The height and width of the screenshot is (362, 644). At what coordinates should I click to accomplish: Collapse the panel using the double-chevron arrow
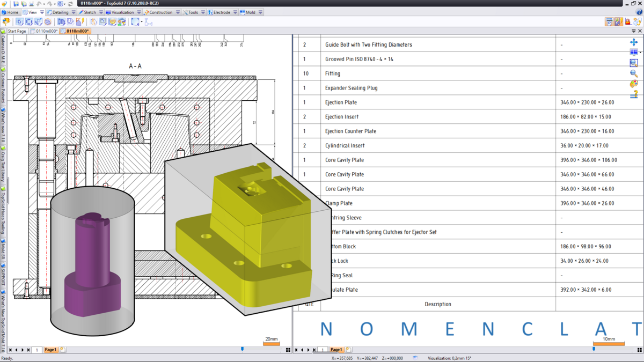(x=634, y=31)
